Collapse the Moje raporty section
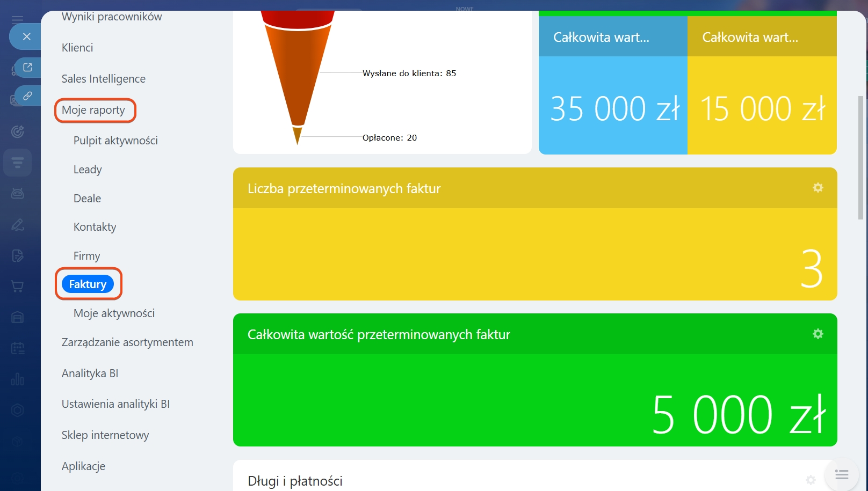Image resolution: width=868 pixels, height=491 pixels. click(93, 110)
